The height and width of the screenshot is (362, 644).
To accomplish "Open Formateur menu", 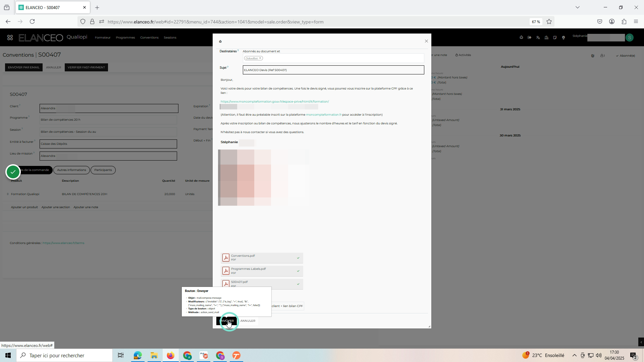I will click(103, 38).
